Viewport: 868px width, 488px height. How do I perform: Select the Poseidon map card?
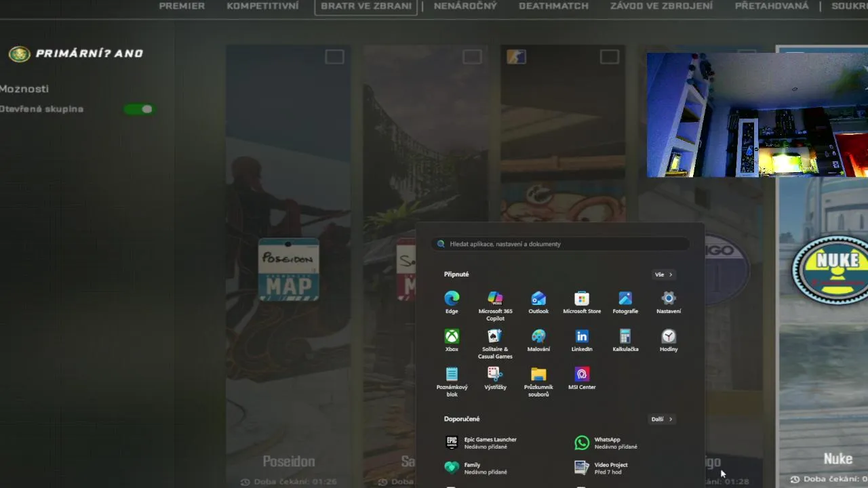(x=288, y=266)
